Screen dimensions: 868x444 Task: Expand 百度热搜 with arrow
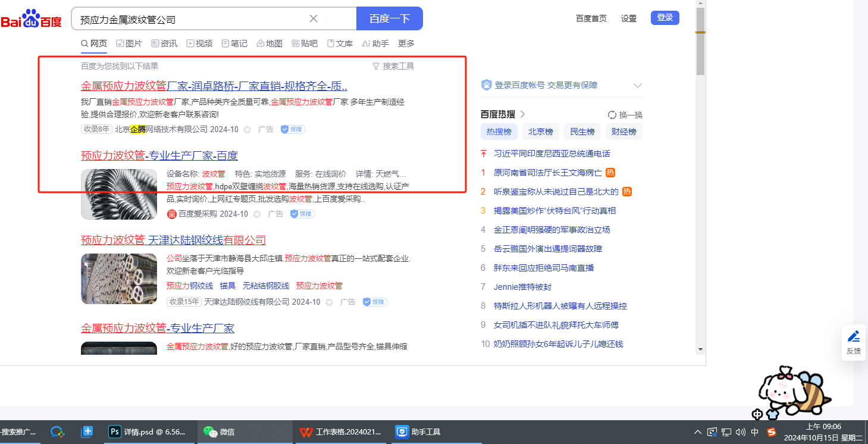click(523, 114)
